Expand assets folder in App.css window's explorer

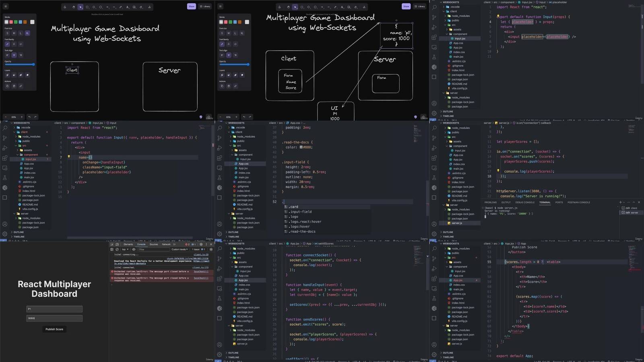click(x=242, y=150)
